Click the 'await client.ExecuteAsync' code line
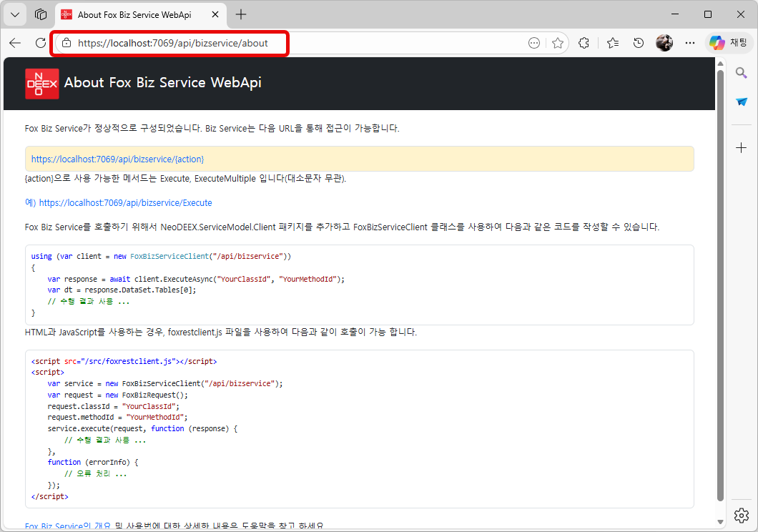This screenshot has height=532, width=758. coord(196,280)
